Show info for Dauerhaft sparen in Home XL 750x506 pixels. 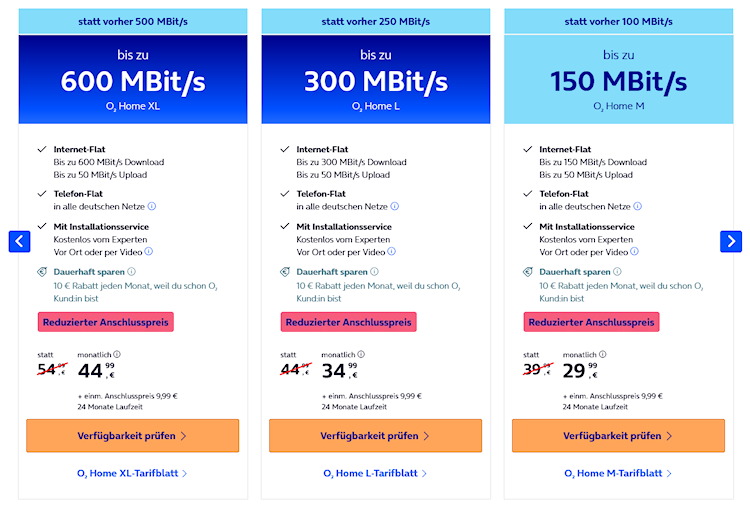pos(132,271)
